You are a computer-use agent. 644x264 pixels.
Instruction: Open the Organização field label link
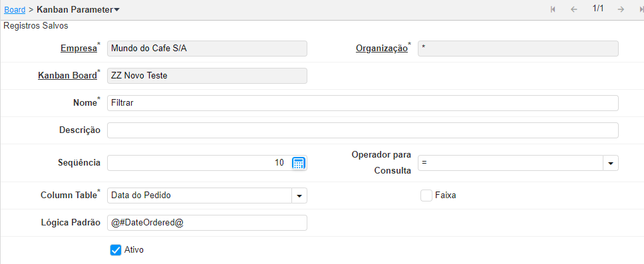[382, 49]
